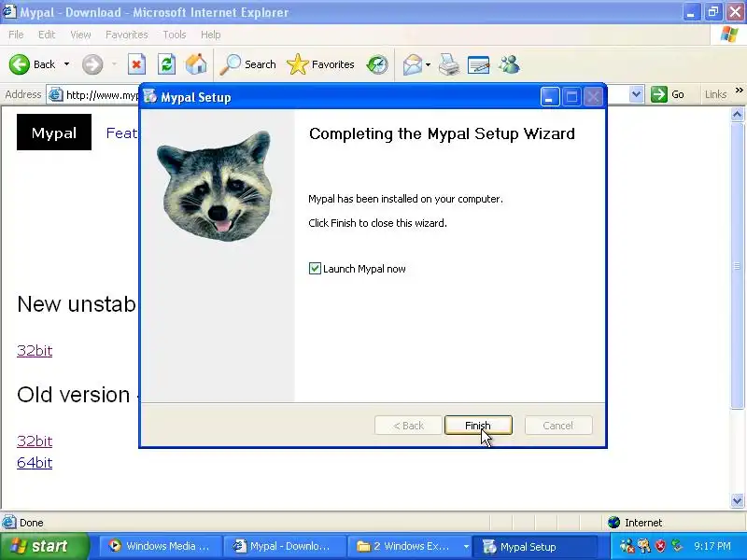Open the Favorites menu

127,35
